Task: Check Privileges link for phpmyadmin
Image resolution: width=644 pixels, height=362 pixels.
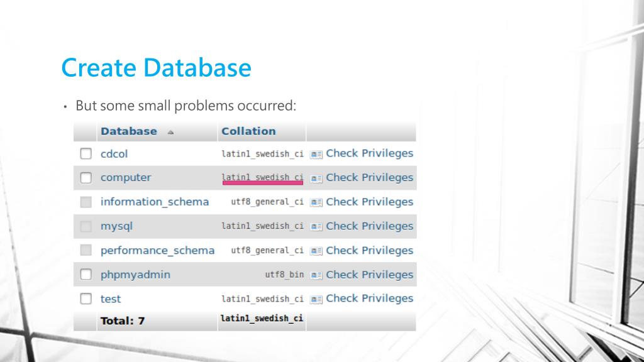Action: (x=370, y=274)
